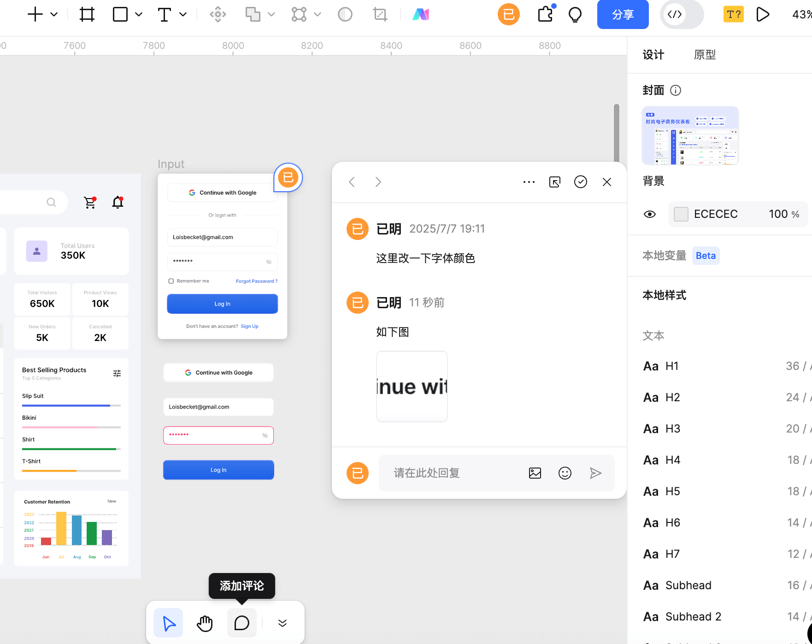Open the plugins puzzle icon
The image size is (812, 644).
(x=545, y=14)
